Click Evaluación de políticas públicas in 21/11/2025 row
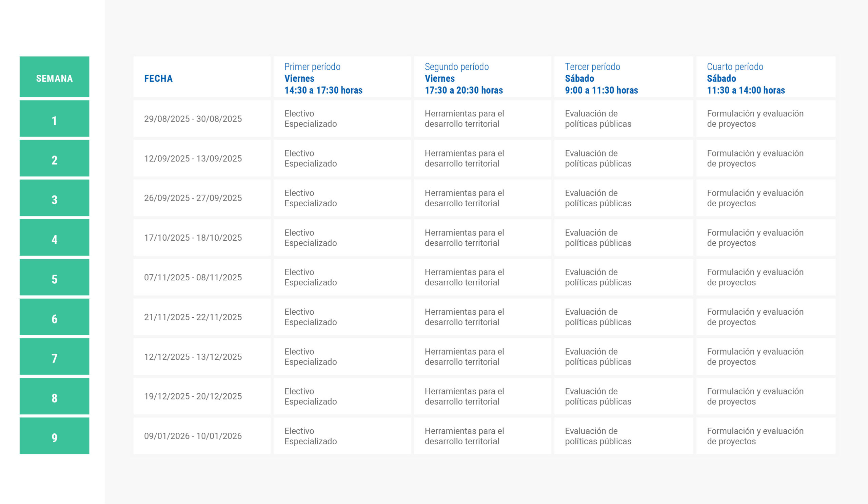 coord(624,317)
